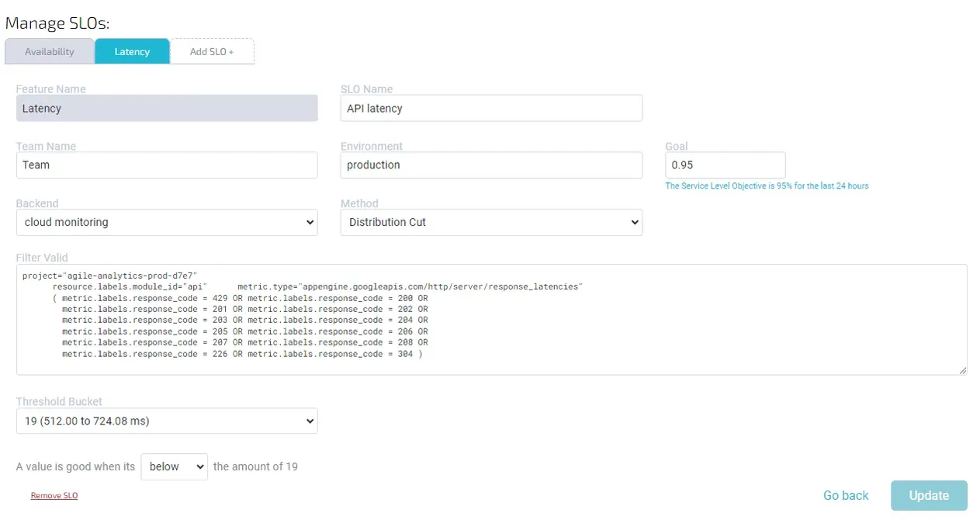This screenshot has height=520, width=980.
Task: Click the Manage SLOs heading
Action: pos(57,23)
